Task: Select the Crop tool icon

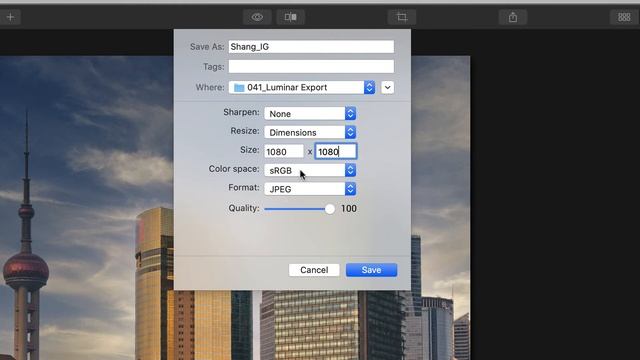Action: click(402, 17)
